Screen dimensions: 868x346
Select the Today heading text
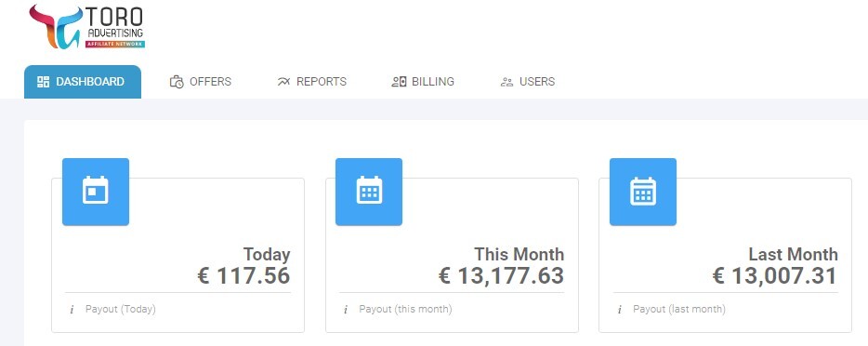click(x=267, y=254)
